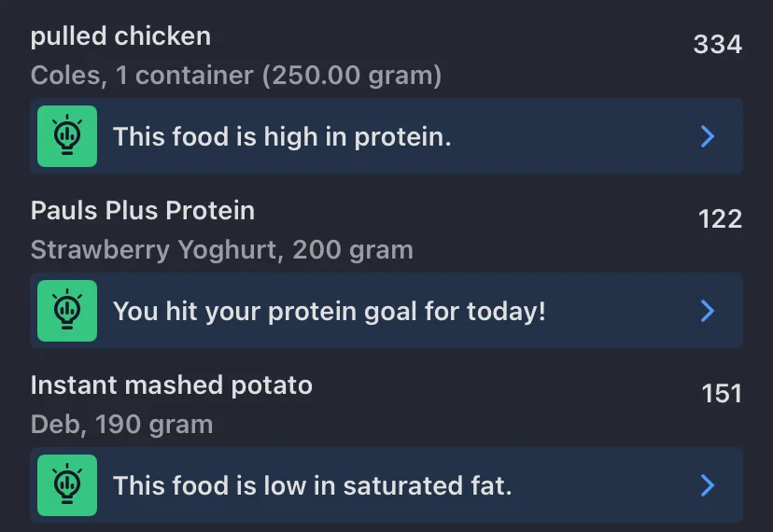773x532 pixels.
Task: Tap Deb 190 gram serving text
Action: tap(121, 424)
